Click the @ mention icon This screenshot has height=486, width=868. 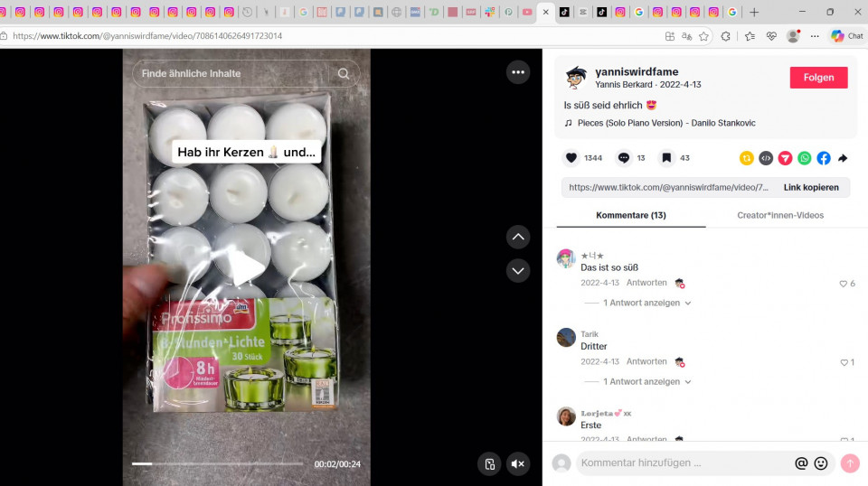coord(801,463)
